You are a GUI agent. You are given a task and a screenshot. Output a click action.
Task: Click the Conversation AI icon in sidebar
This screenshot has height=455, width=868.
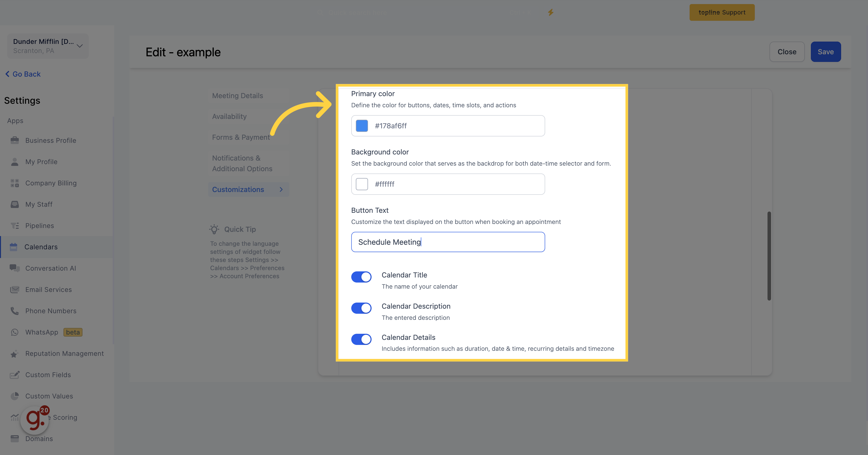[14, 268]
